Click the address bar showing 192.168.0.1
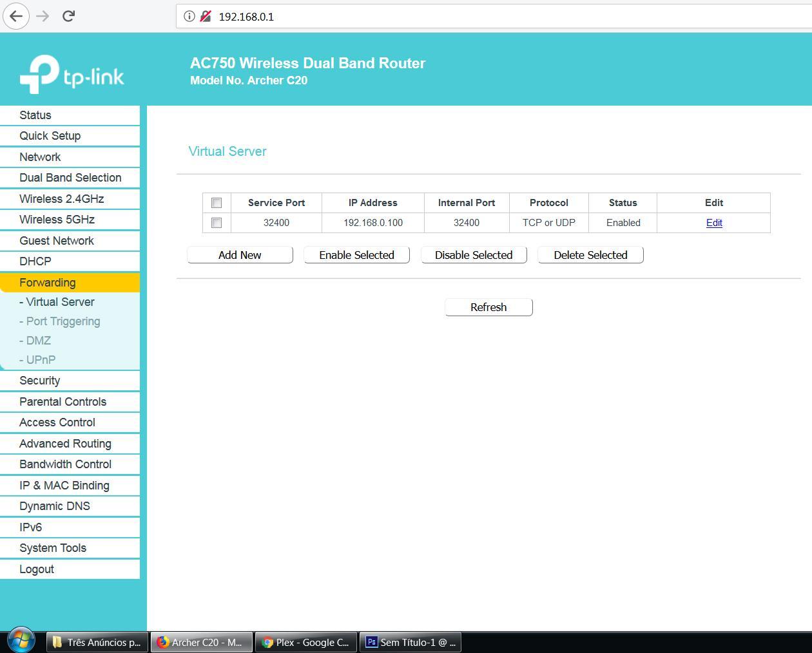Image resolution: width=812 pixels, height=653 pixels. click(x=493, y=16)
